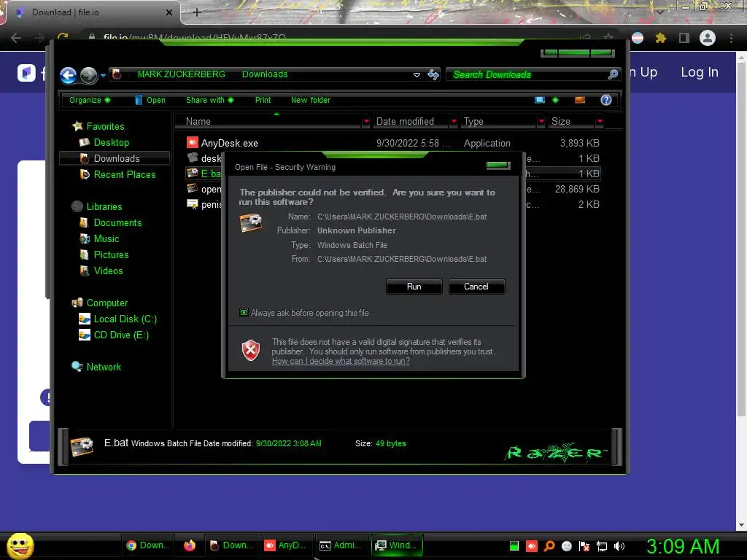
Task: Uncheck Always ask before opening this file
Action: click(244, 313)
